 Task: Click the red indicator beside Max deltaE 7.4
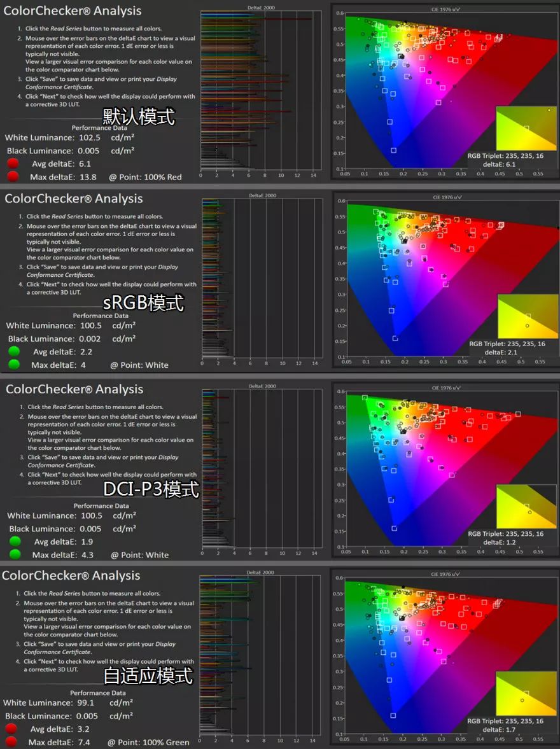(x=11, y=742)
